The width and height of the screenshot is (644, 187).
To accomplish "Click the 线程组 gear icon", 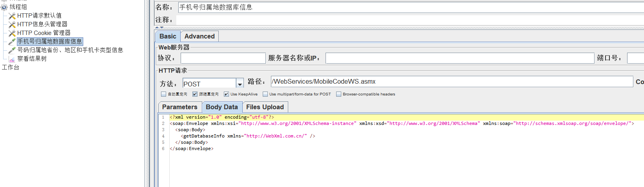I will (x=4, y=7).
